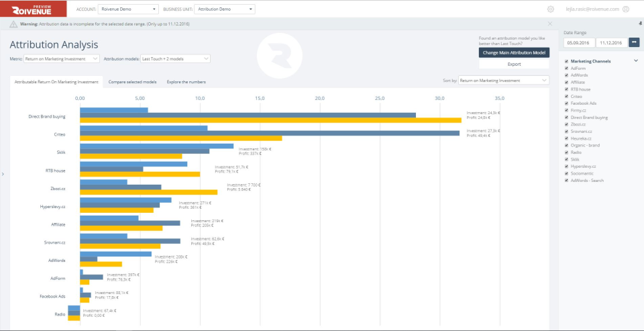
Task: Click the warning triangle icon in banner
Action: pos(14,24)
